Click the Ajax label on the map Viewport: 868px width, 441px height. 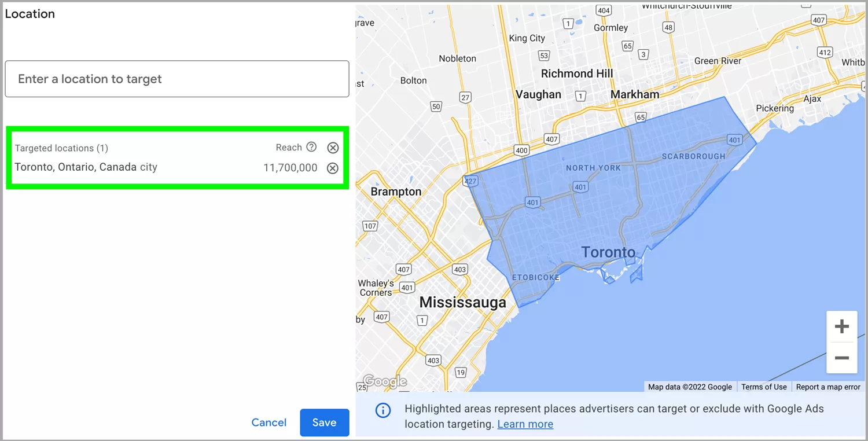pyautogui.click(x=812, y=99)
